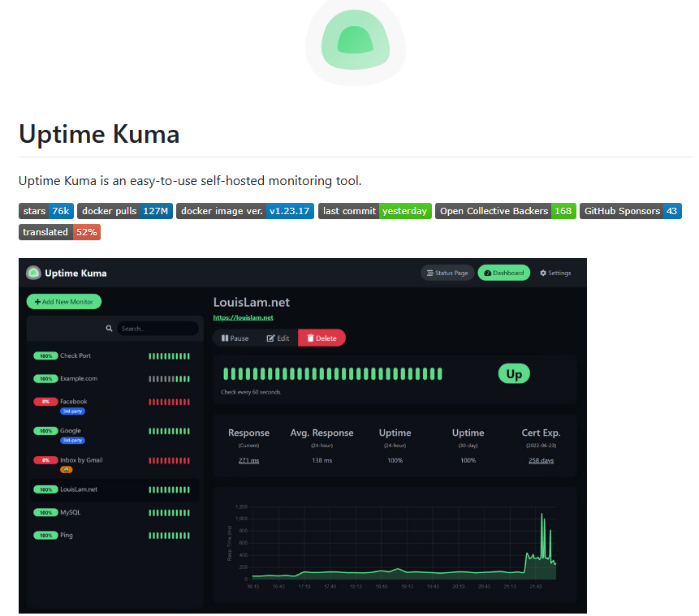This screenshot has width=699, height=616.
Task: Click the large Uptime Kuma logo at page top
Action: pos(356,42)
